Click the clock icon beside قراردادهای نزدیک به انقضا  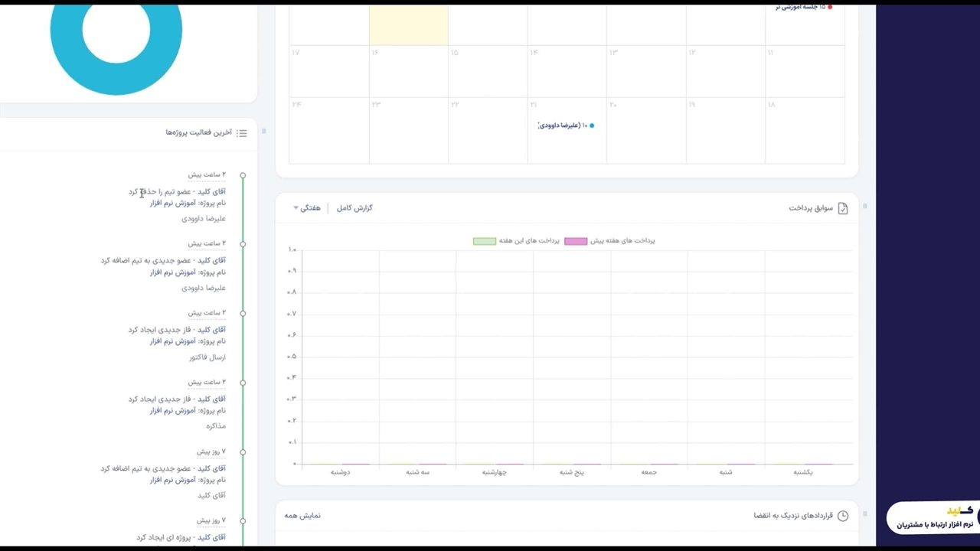click(843, 516)
